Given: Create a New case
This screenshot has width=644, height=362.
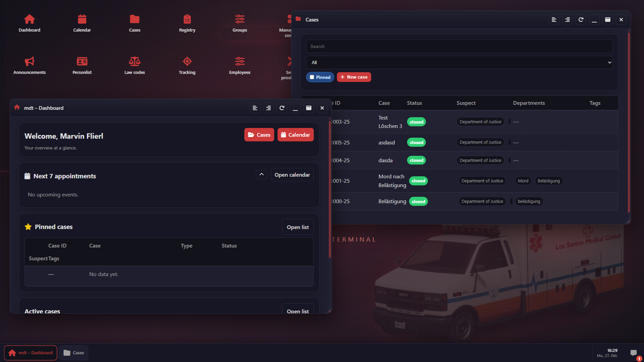Looking at the screenshot, I should click(x=354, y=77).
